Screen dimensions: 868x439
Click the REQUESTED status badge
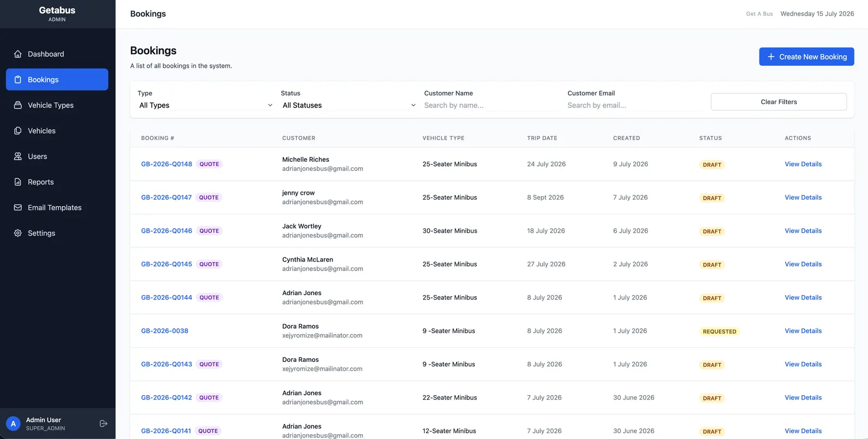pyautogui.click(x=719, y=332)
